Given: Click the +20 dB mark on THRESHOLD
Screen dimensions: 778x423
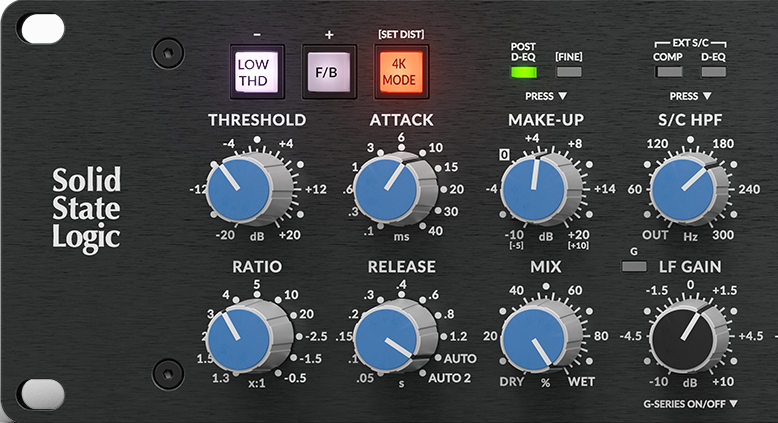Looking at the screenshot, I should [x=290, y=235].
